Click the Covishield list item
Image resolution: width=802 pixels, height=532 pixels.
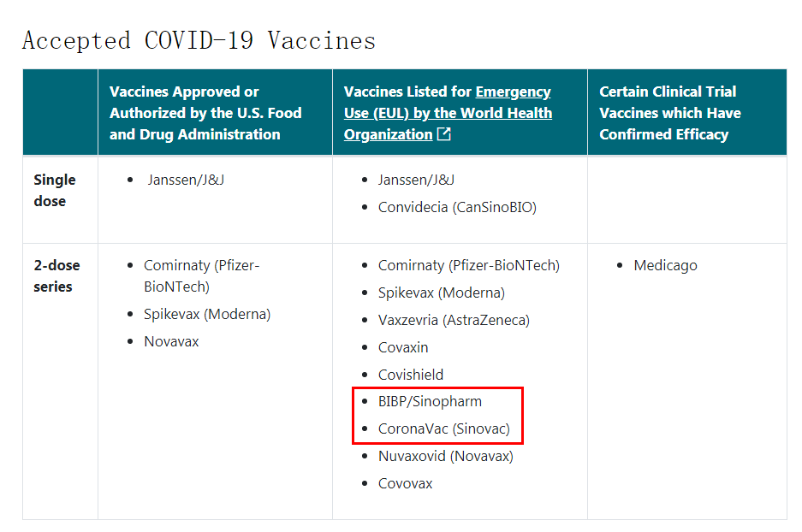click(x=411, y=375)
